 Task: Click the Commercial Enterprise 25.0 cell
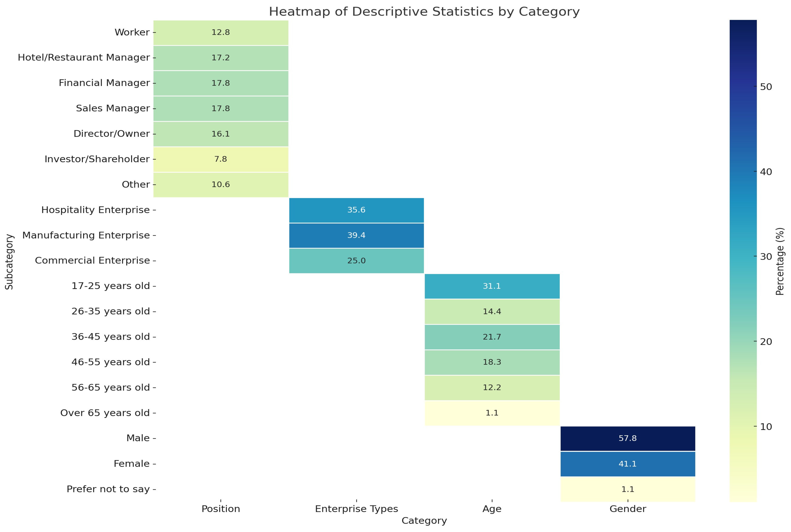tap(356, 261)
